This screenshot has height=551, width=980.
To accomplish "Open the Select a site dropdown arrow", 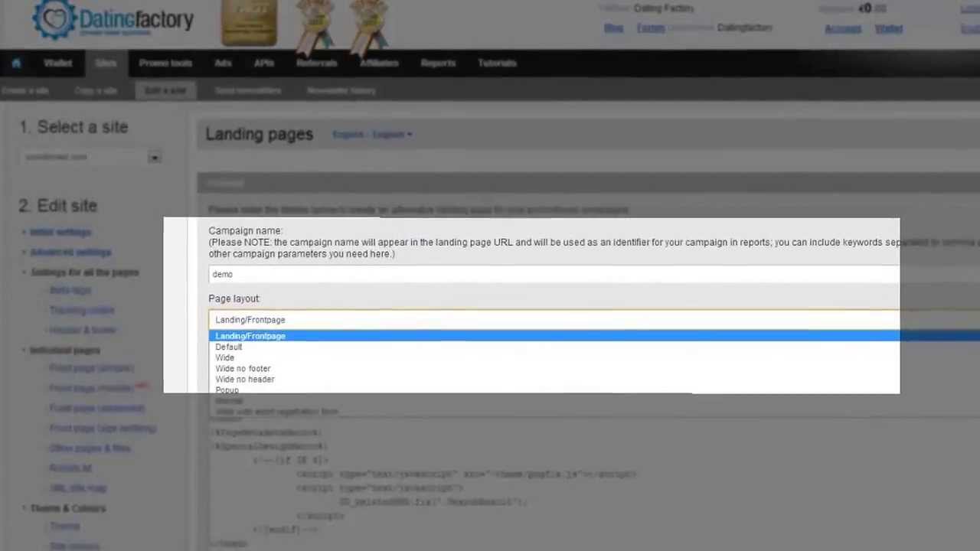I will pyautogui.click(x=155, y=158).
